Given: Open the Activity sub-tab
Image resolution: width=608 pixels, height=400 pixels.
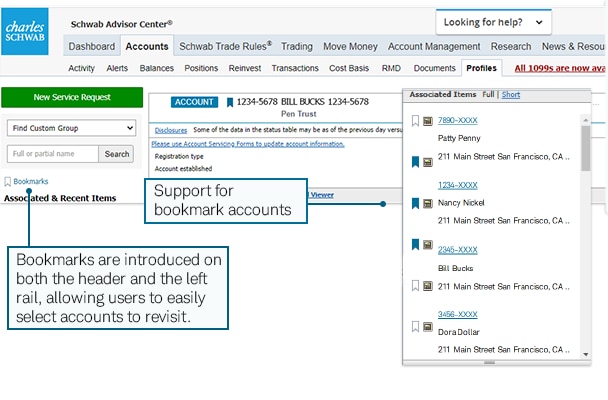Looking at the screenshot, I should (81, 68).
